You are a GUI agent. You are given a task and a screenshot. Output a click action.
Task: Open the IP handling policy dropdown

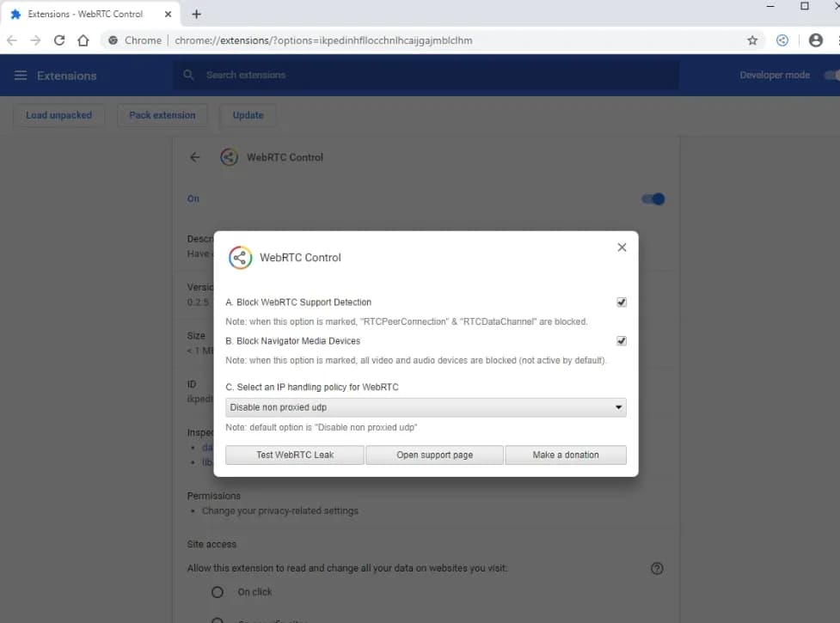(x=425, y=407)
